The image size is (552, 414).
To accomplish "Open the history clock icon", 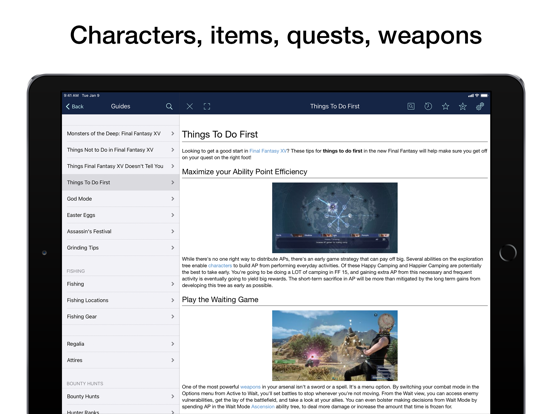I will [428, 106].
